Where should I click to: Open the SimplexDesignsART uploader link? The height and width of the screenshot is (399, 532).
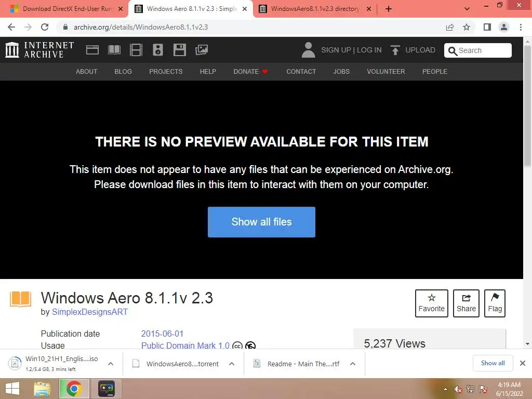[90, 312]
